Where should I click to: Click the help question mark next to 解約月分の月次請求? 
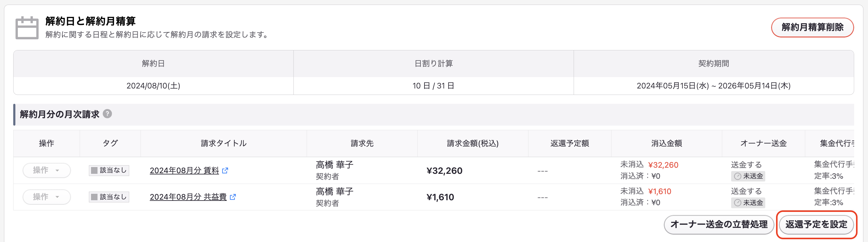pos(107,114)
